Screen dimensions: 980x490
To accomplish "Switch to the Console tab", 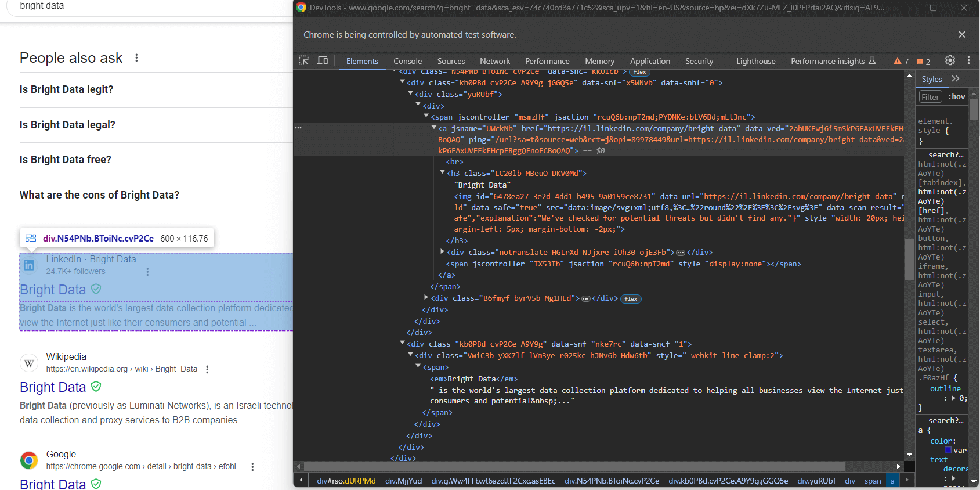I will 407,61.
